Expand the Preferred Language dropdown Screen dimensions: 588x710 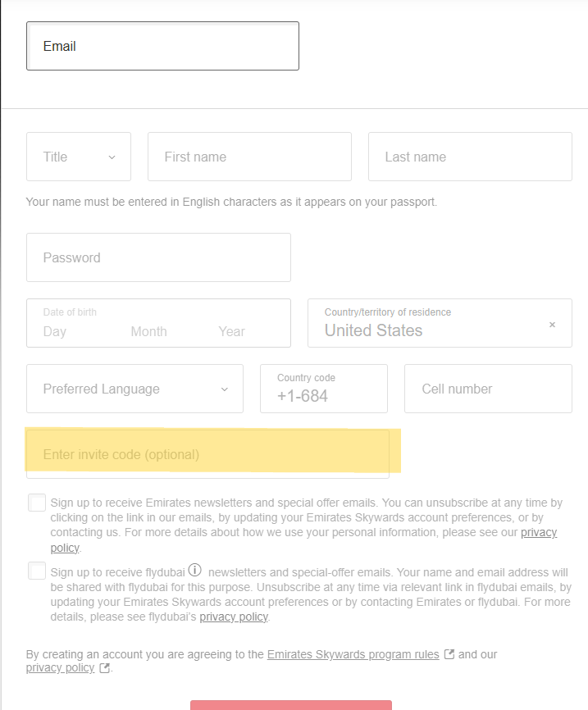click(134, 389)
